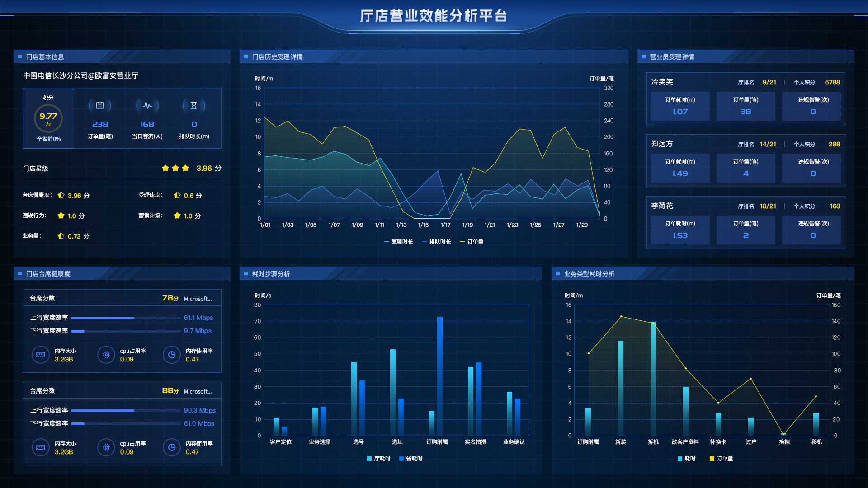
Task: Click the queue time hourglass icon
Action: [x=193, y=105]
